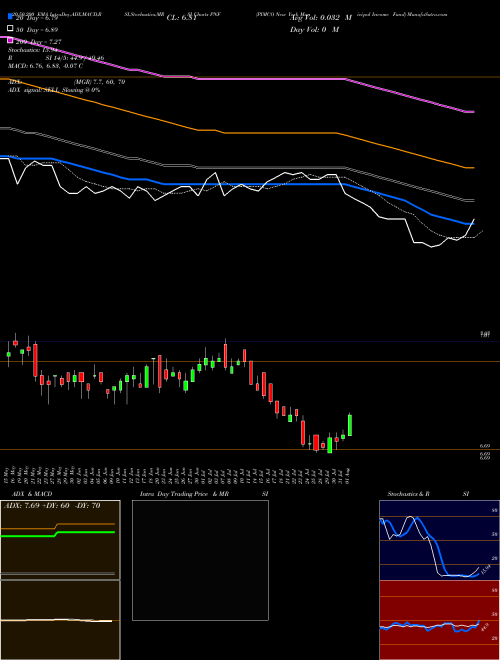Image resolution: width=500 pixels, height=660 pixels.
Task: Click the magenta 200 Day legend swatch
Action: [10, 40]
